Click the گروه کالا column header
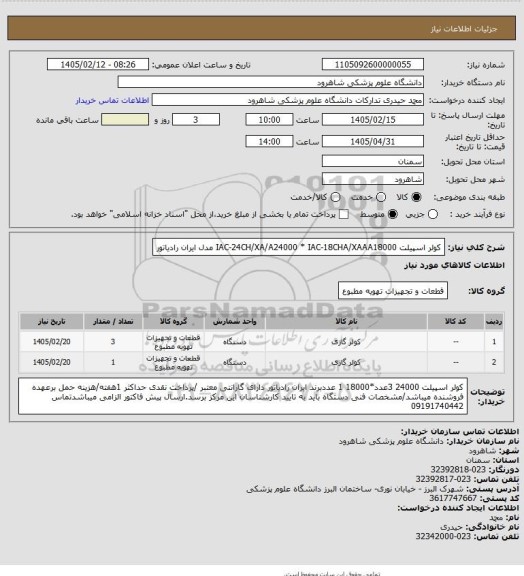The image size is (524, 576). [173, 321]
